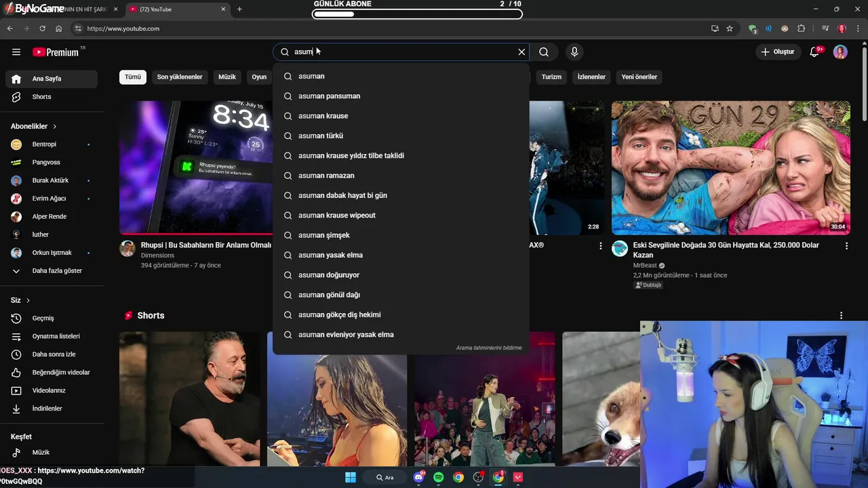The width and height of the screenshot is (868, 488).
Task: Open the MrBeast GÜN 29 video thumbnail
Action: (730, 168)
